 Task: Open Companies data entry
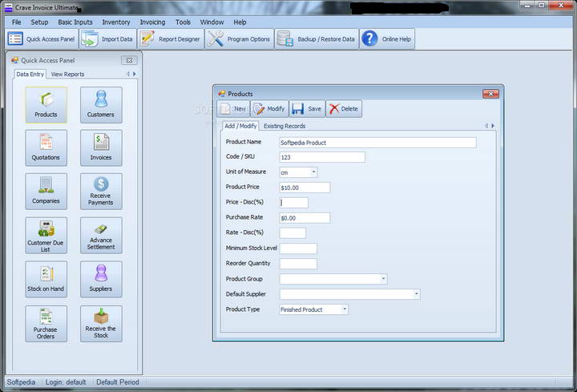tap(46, 192)
